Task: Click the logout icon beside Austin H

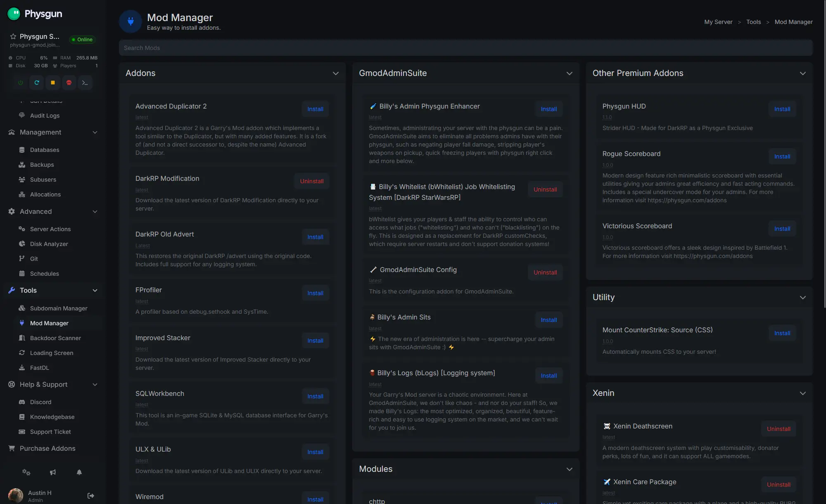Action: [x=91, y=496]
